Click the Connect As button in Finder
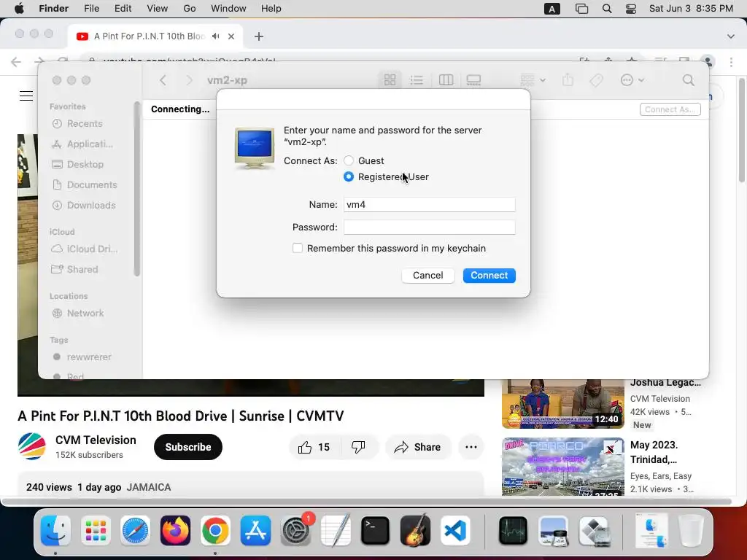Viewport: 747px width, 560px height. 670,109
